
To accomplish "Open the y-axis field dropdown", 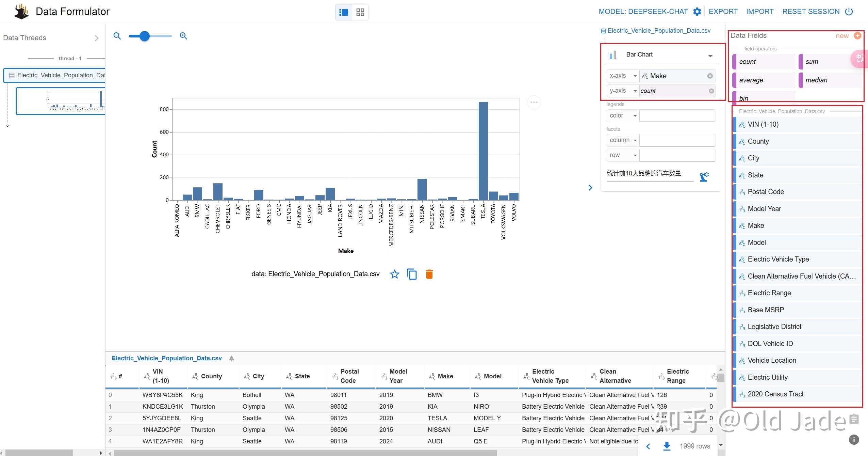I will (622, 91).
